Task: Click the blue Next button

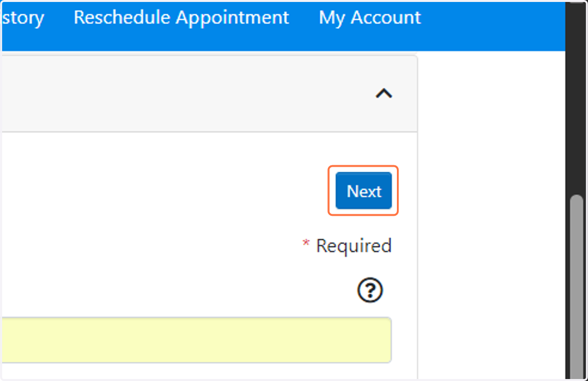Action: pos(364,191)
